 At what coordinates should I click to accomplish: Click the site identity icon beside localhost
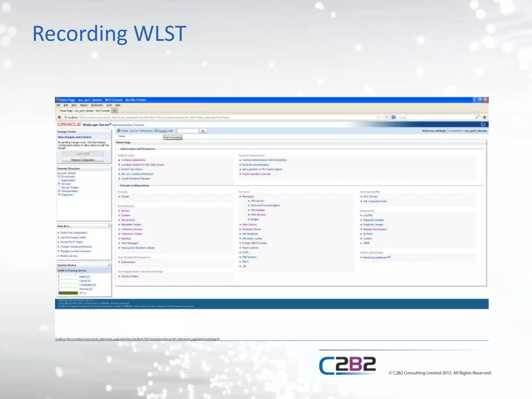(66, 117)
